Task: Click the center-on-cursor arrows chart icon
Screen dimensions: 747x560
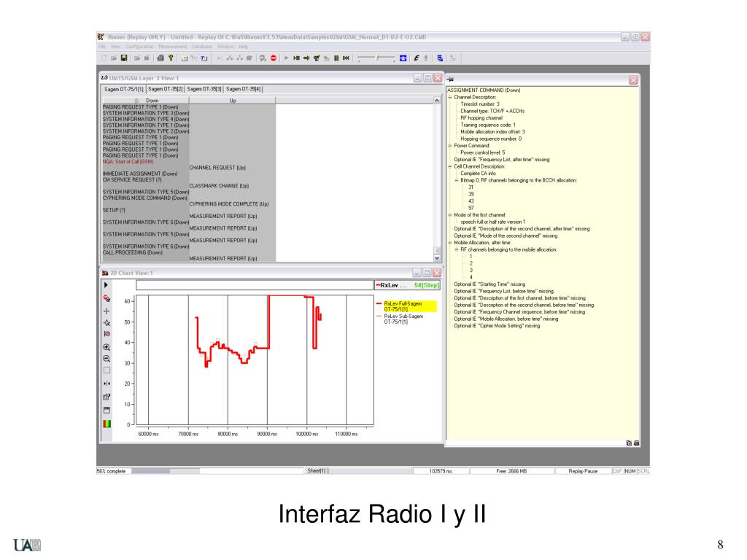Action: coord(107,384)
